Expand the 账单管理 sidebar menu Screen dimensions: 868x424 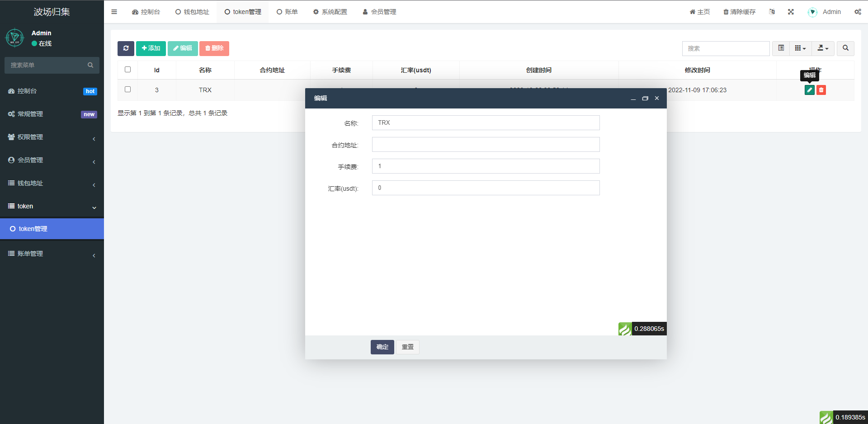tap(52, 254)
